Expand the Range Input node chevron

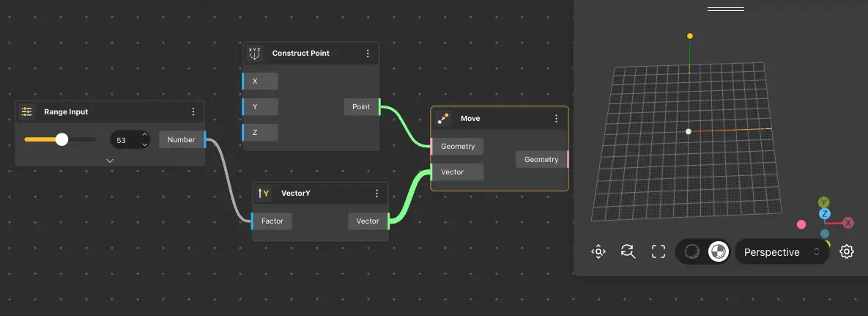[110, 160]
